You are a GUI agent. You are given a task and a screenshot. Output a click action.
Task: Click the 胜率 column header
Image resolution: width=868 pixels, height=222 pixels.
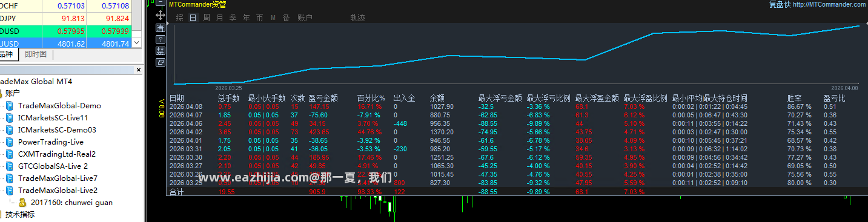point(794,98)
